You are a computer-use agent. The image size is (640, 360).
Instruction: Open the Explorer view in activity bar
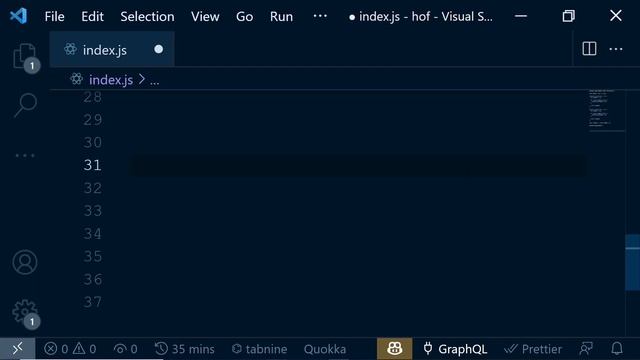[24, 56]
